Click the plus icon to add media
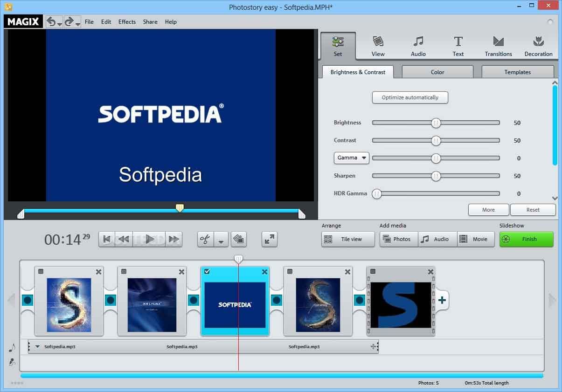The image size is (562, 392). [442, 300]
